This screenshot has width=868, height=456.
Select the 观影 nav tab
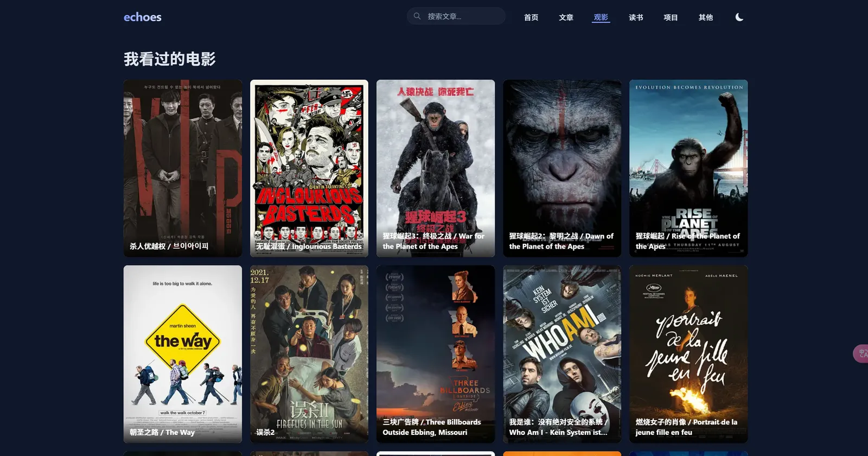tap(601, 17)
